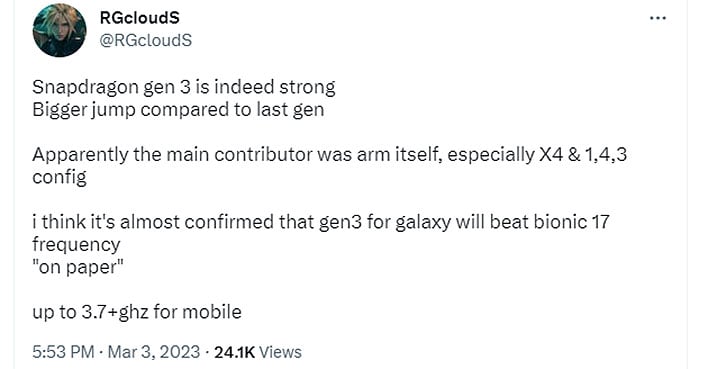Click the @RGcloudS handle
708x369 pixels.
[x=145, y=40]
